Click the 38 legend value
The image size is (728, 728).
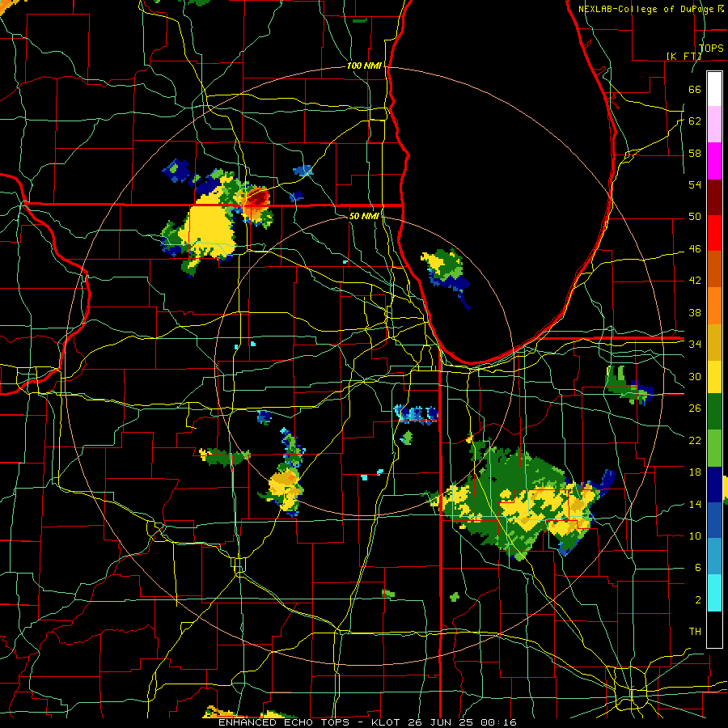(695, 312)
